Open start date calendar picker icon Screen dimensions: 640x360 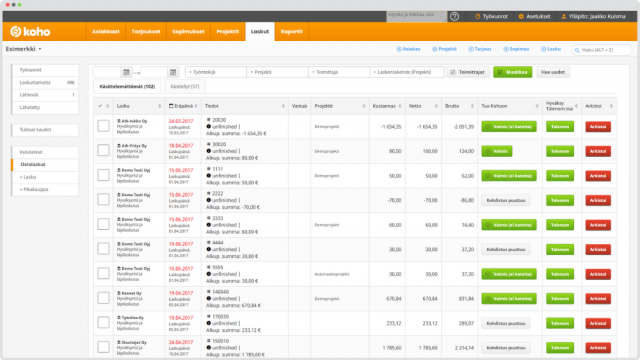[x=126, y=72]
